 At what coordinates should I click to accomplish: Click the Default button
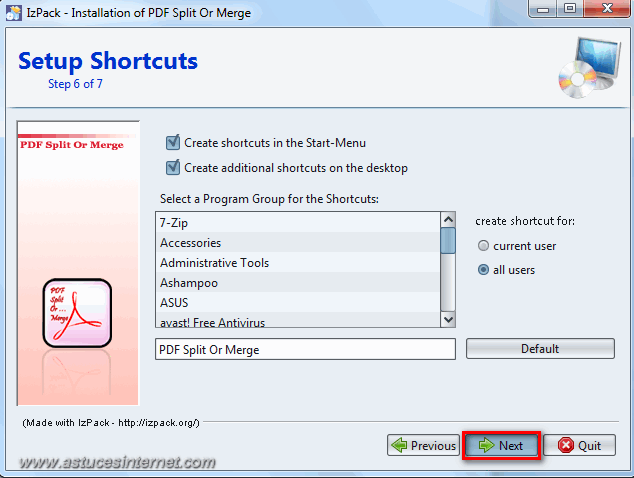point(540,349)
